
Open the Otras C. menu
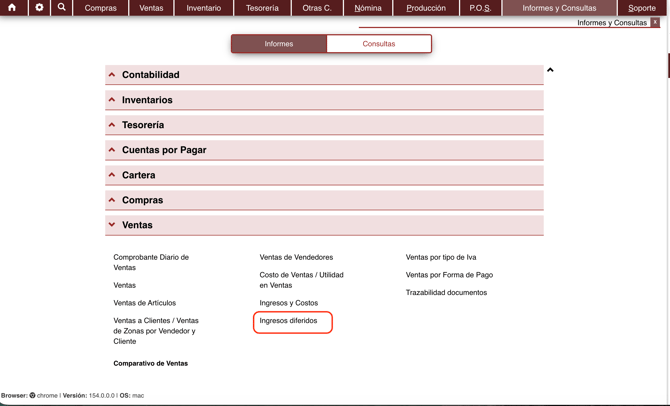tap(317, 8)
